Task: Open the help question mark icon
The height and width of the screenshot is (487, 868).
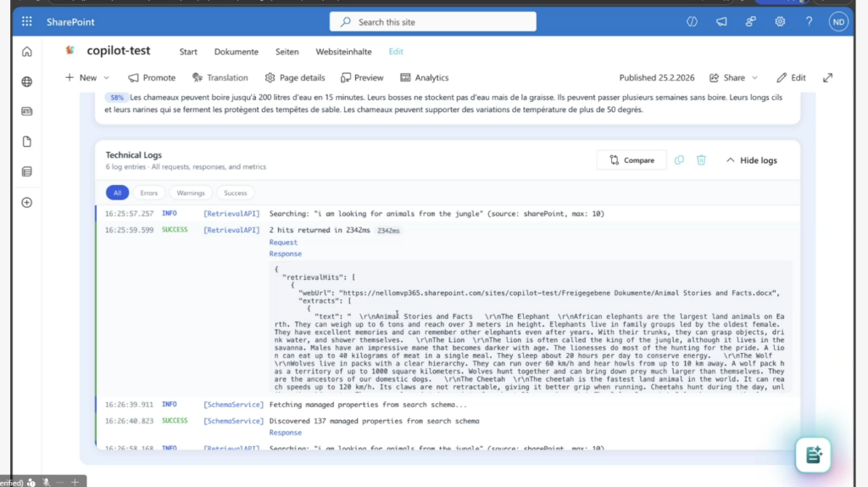Action: 810,21
